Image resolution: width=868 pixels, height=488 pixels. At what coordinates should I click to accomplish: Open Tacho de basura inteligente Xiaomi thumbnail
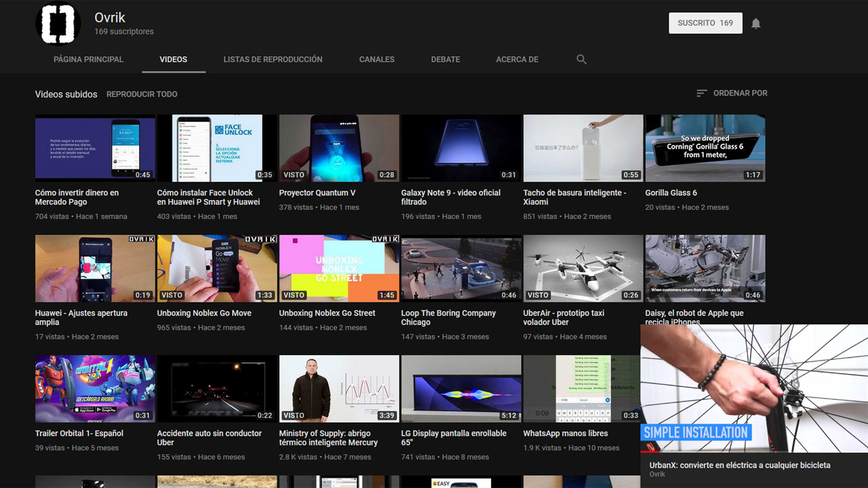[x=583, y=148]
